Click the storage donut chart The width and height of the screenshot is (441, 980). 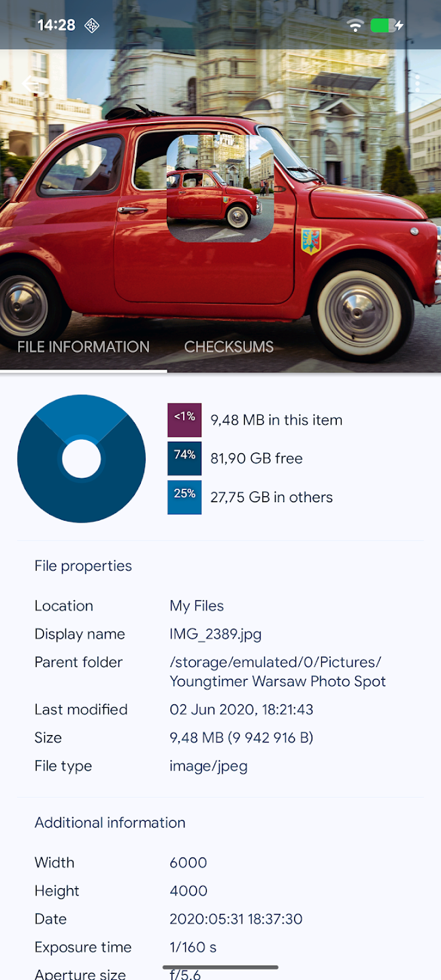(x=81, y=459)
